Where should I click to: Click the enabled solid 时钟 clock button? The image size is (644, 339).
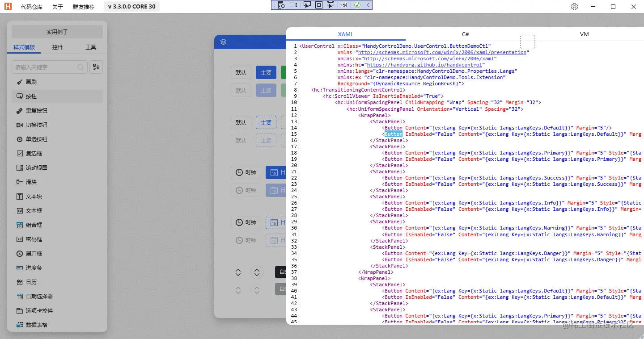pyautogui.click(x=246, y=172)
